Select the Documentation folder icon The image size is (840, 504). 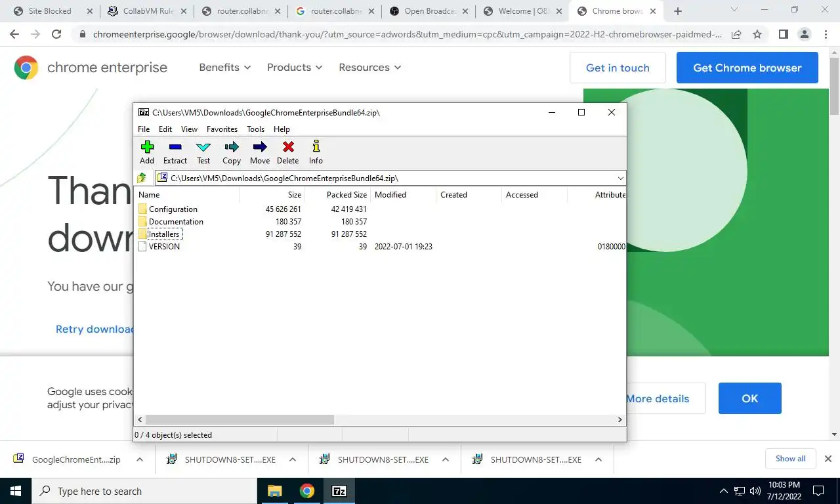click(x=142, y=222)
